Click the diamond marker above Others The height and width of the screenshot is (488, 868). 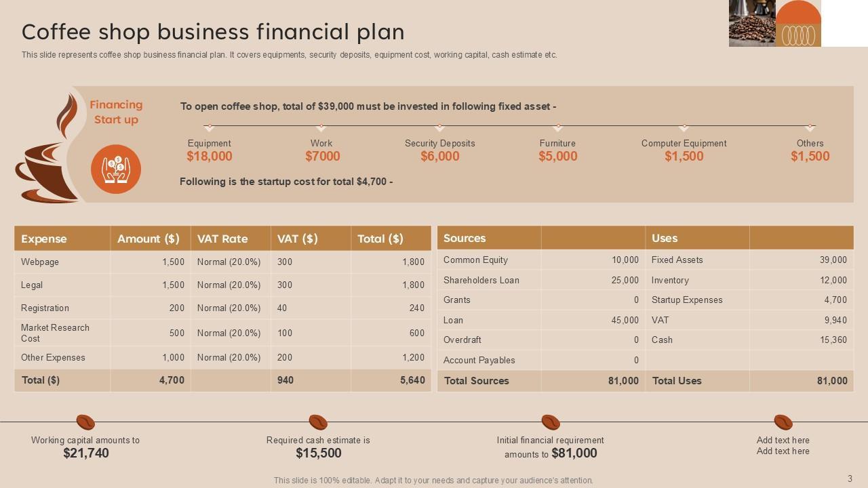810,127
